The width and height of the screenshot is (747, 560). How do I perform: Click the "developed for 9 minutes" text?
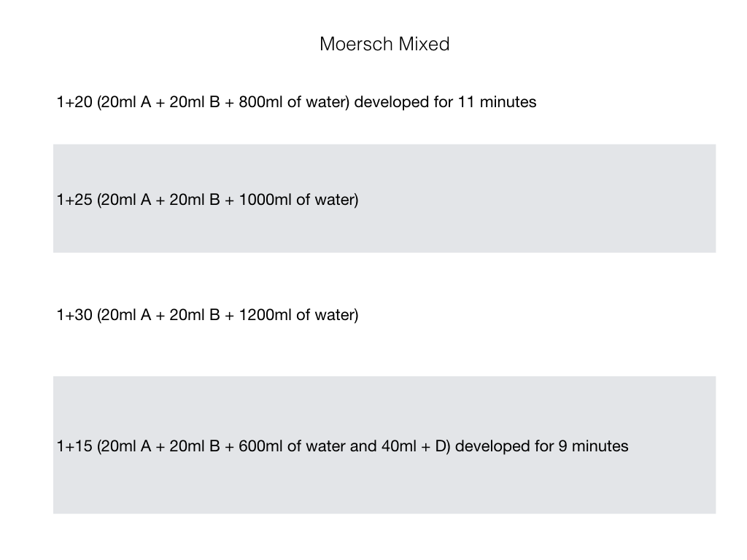(x=541, y=446)
